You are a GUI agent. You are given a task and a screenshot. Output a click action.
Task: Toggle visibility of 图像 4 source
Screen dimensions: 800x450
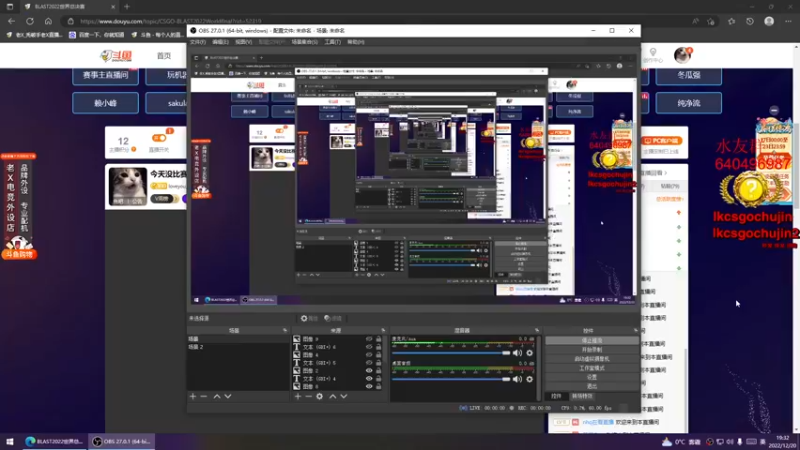point(369,355)
